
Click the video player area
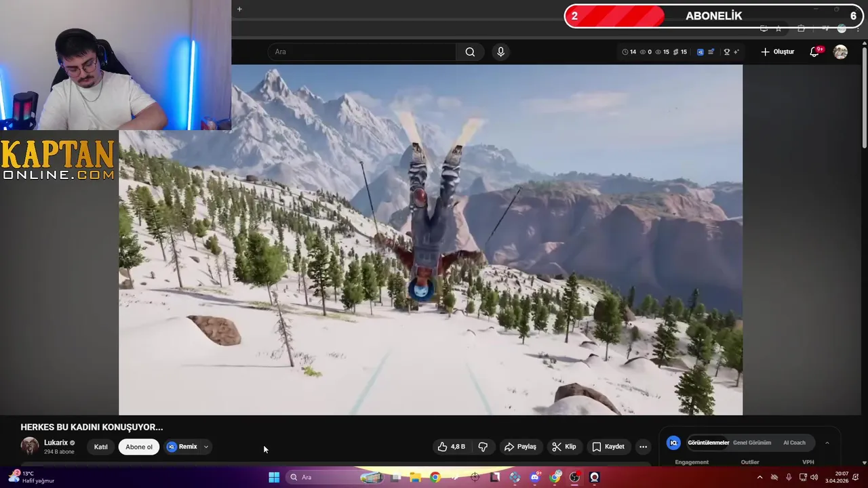coord(431,239)
